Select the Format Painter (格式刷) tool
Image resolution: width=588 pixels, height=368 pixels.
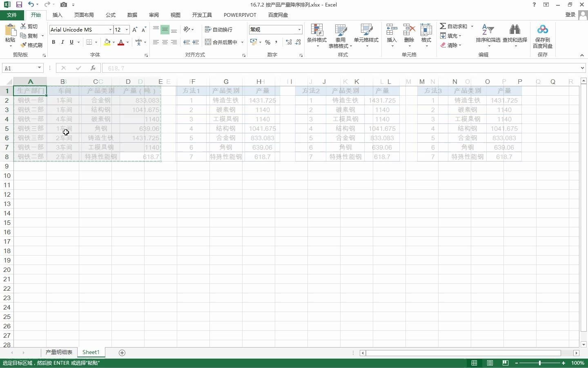(31, 45)
